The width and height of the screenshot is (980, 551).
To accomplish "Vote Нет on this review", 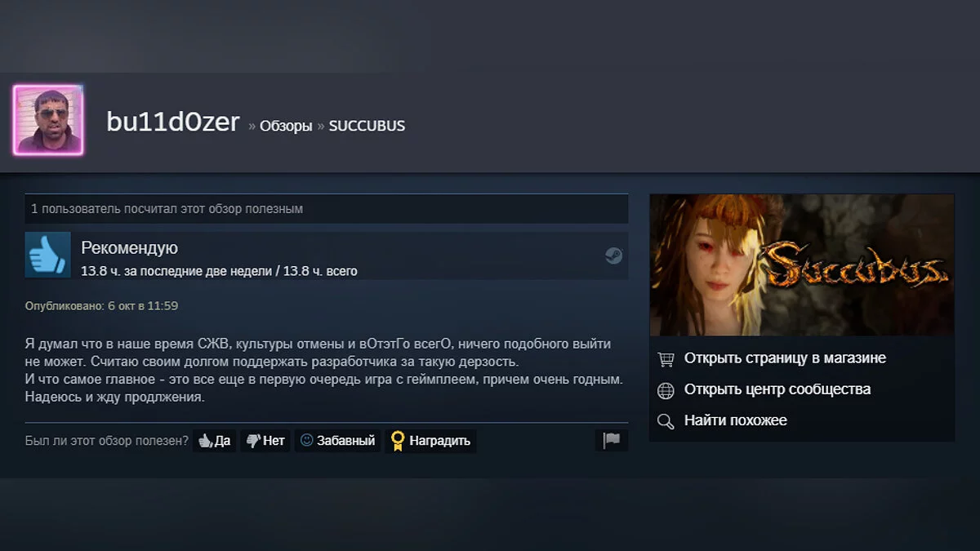I will click(x=265, y=441).
